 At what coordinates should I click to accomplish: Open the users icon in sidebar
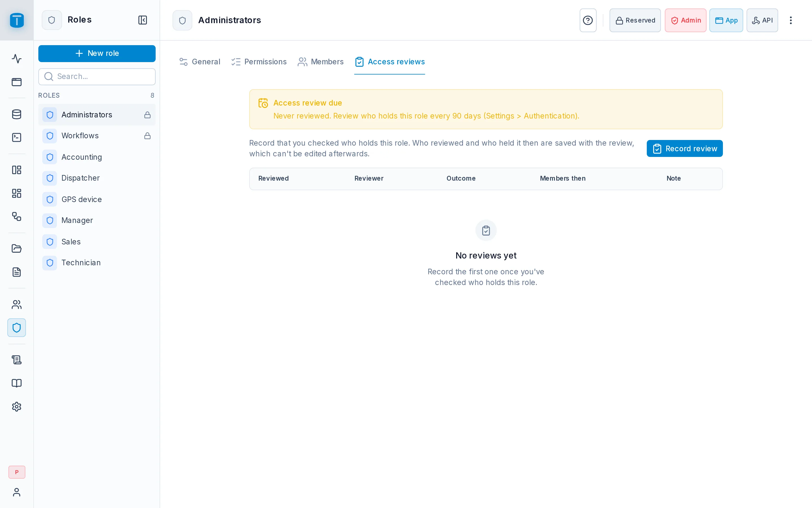coord(17,305)
